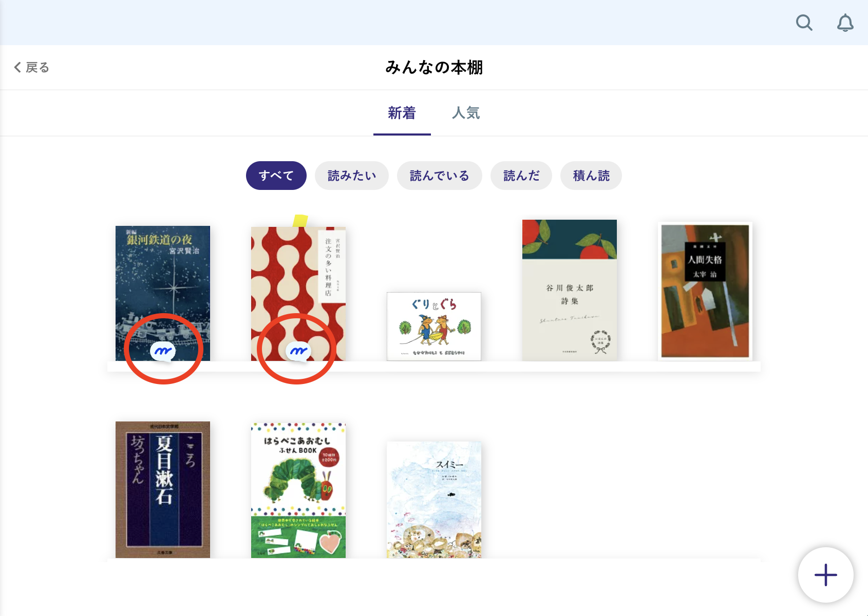Open the スイミー book cover
Viewport: 868px width, 616px height.
coord(434,499)
